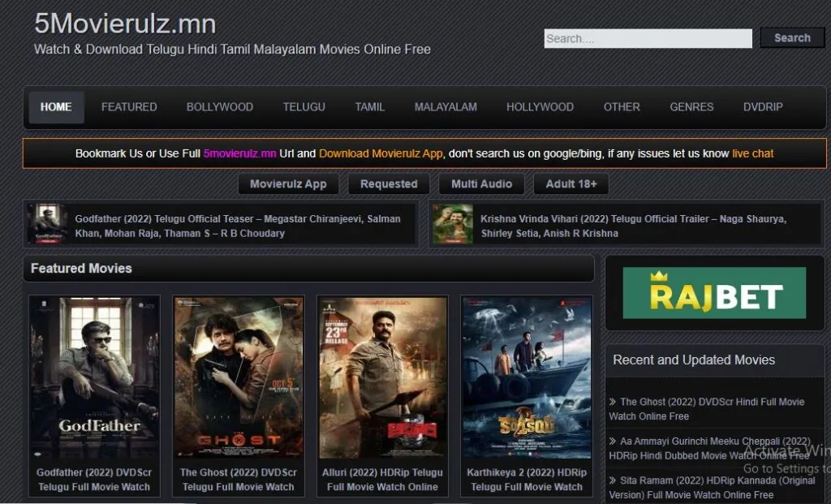This screenshot has width=831, height=504.
Task: Click the RAJBET banner advertisement
Action: pos(713,292)
